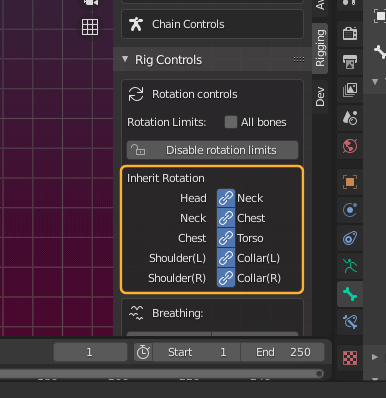This screenshot has height=398, width=386.
Task: Open Object properties orange square icon
Action: (350, 182)
